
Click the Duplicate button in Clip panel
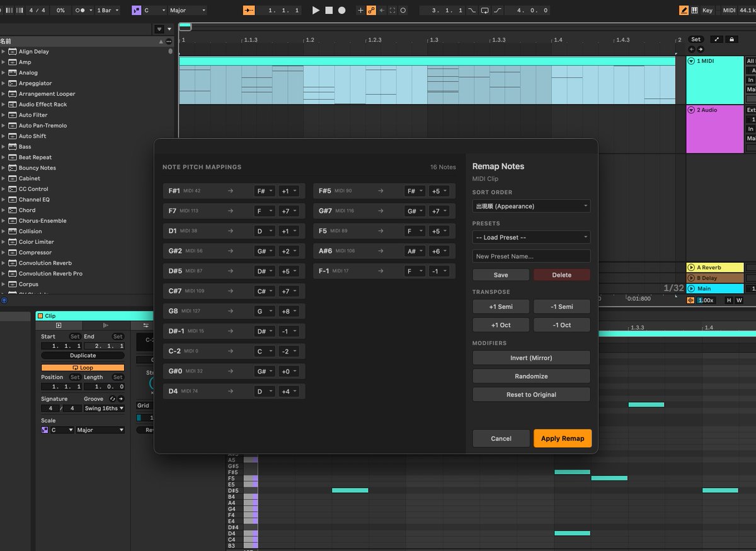point(83,356)
